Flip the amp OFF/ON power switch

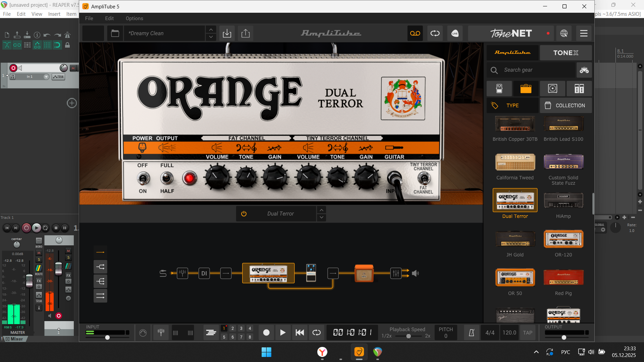point(143,178)
